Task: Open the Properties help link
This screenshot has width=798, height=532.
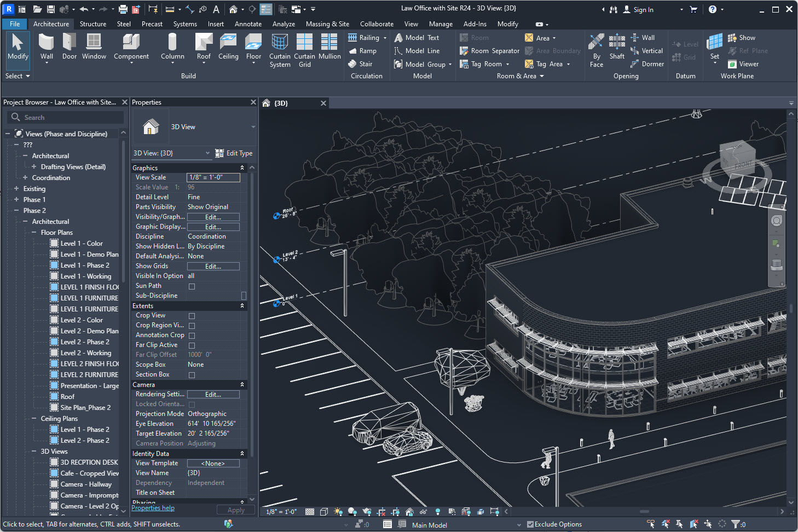Action: coord(153,508)
